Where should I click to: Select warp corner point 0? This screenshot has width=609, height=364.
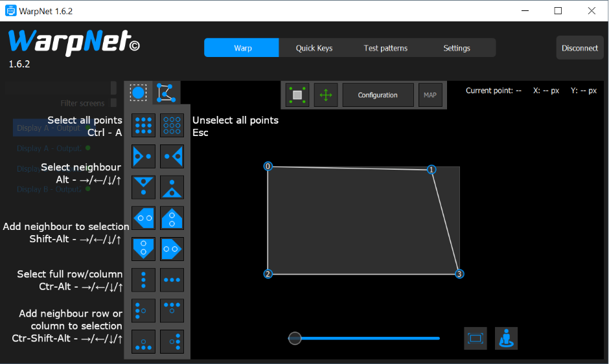pyautogui.click(x=268, y=166)
